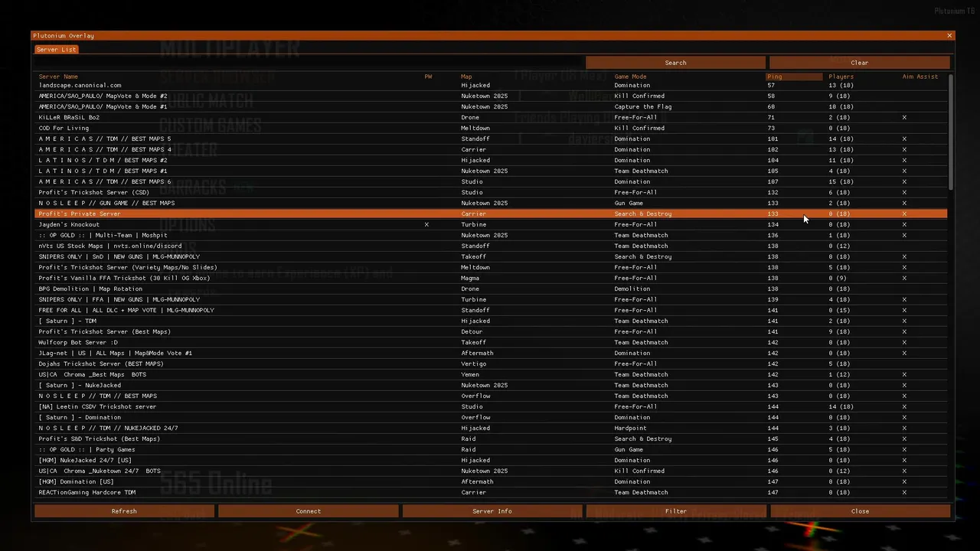Select the [ Saturn ] - NukeJacked server
980x551 pixels.
coord(491,385)
